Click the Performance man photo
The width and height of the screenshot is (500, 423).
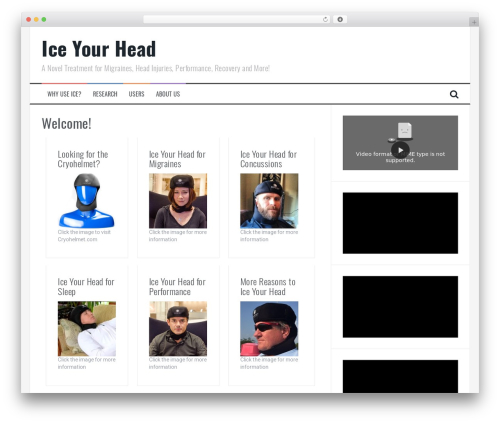click(178, 329)
